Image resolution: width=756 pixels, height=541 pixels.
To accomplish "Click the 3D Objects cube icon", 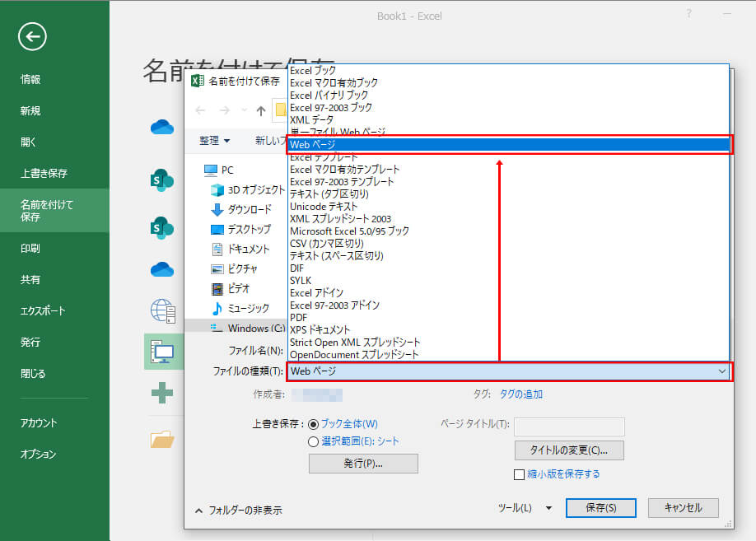I will [217, 190].
